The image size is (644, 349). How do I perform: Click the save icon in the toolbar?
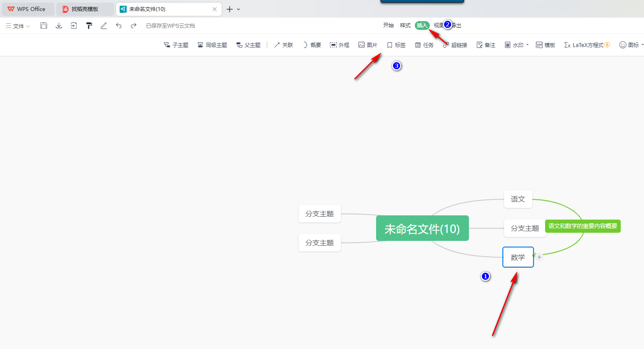coord(44,25)
